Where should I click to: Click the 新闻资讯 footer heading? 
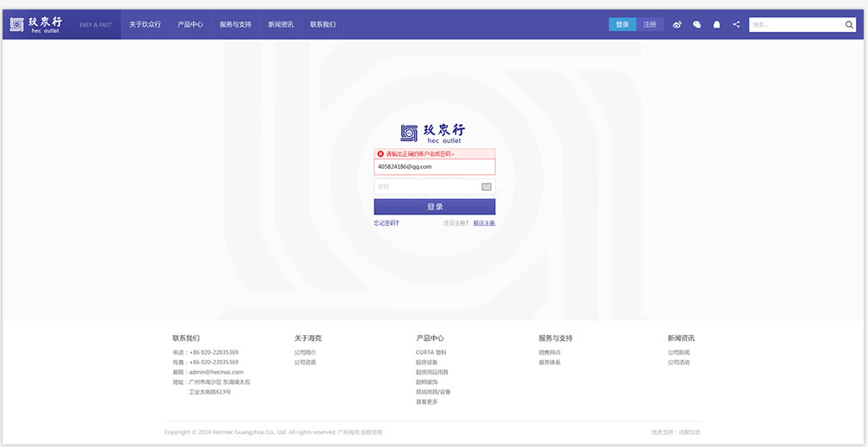click(x=681, y=338)
